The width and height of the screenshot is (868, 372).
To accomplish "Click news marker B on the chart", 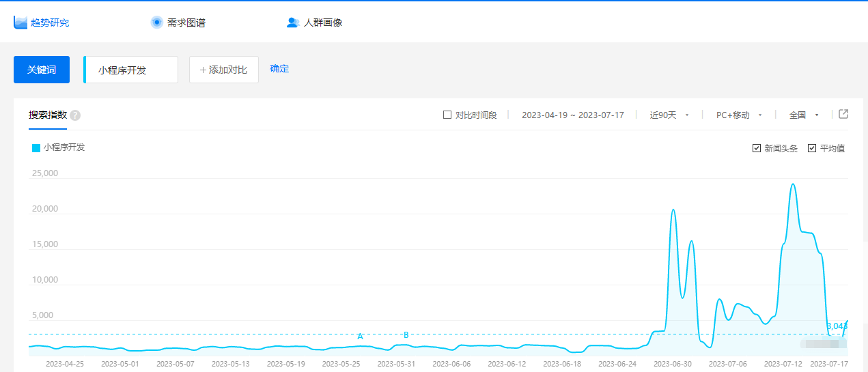I will (406, 335).
